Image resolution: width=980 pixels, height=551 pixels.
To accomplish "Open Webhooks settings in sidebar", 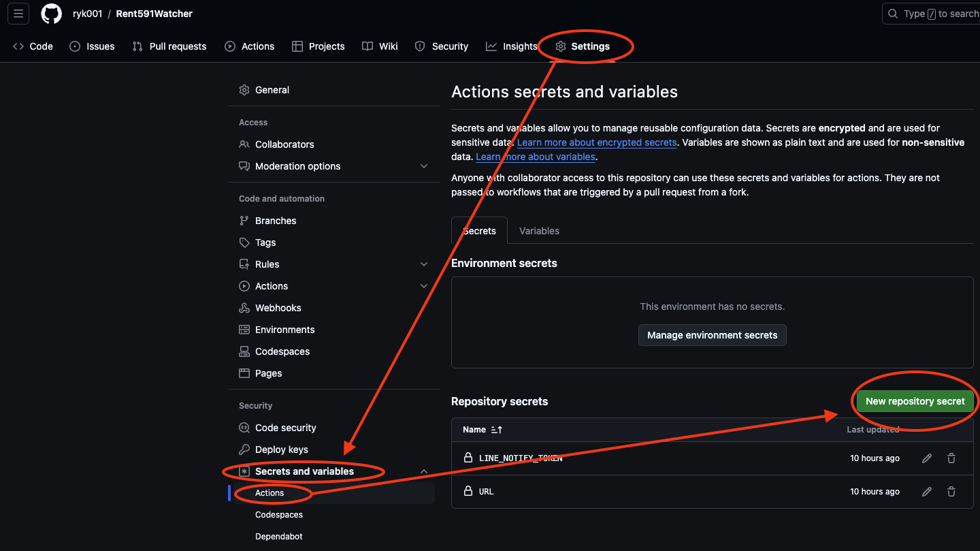I will point(278,308).
